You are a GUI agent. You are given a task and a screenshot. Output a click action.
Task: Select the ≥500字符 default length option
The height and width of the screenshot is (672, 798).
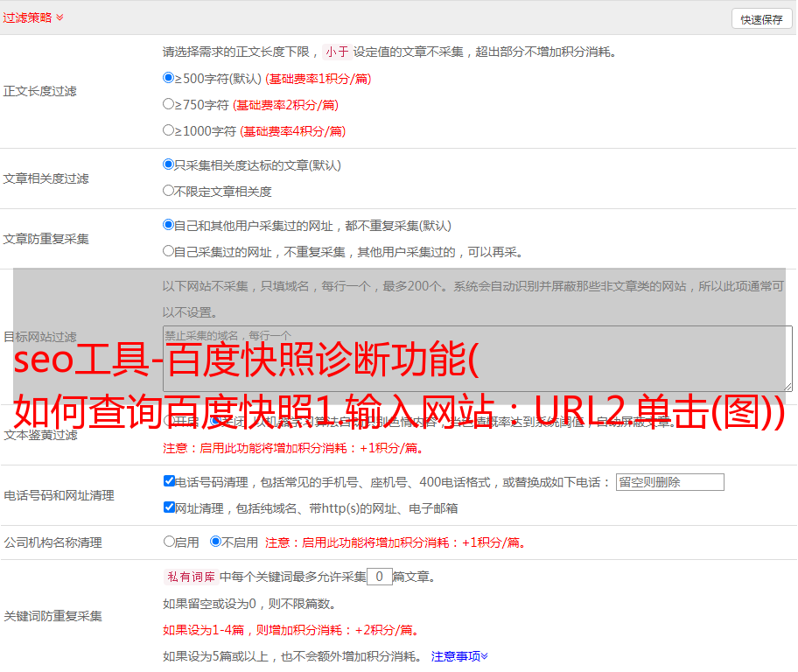169,78
